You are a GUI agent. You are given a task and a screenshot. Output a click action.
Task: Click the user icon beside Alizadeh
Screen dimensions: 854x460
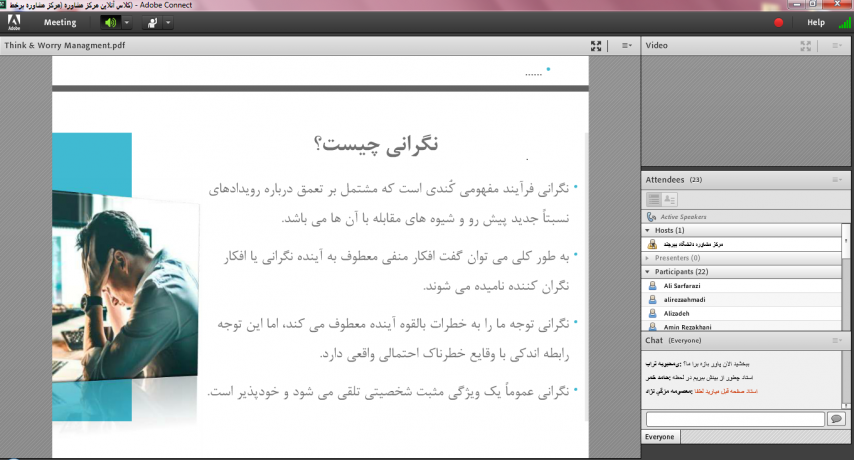point(652,314)
